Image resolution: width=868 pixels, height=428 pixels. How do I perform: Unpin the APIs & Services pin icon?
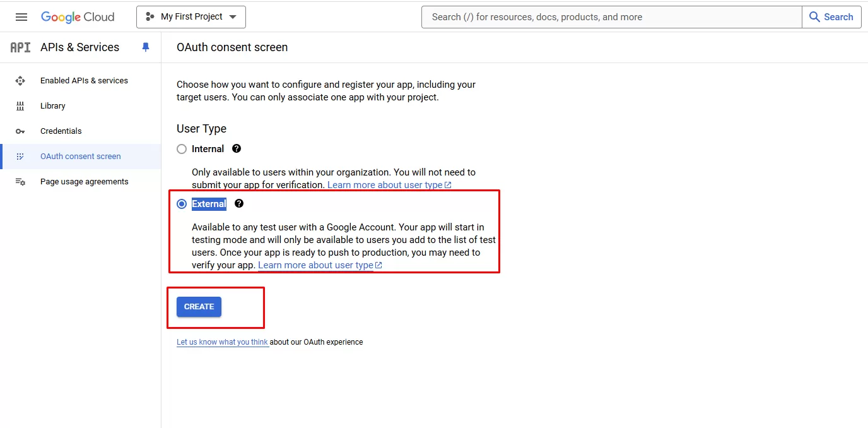pyautogui.click(x=146, y=47)
